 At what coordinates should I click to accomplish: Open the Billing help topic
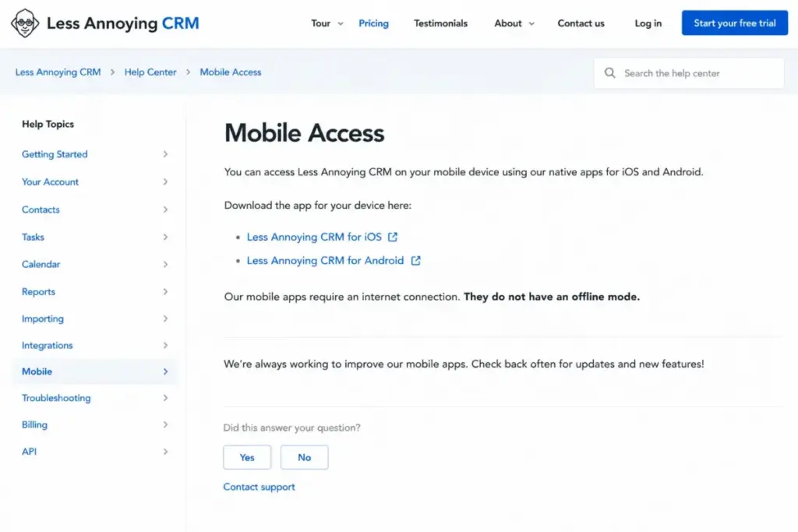click(x=34, y=425)
